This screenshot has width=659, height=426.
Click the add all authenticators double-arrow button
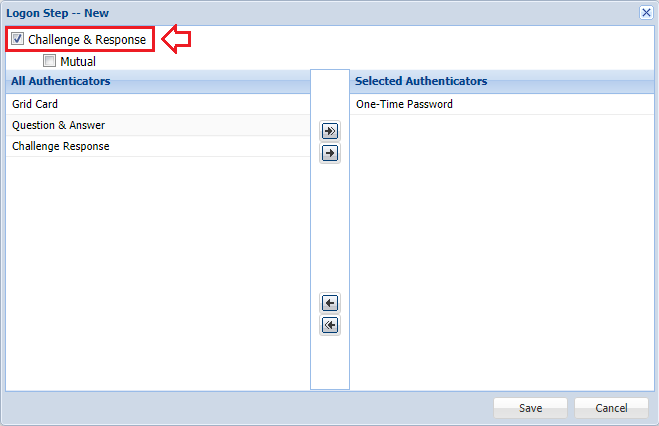[x=330, y=131]
